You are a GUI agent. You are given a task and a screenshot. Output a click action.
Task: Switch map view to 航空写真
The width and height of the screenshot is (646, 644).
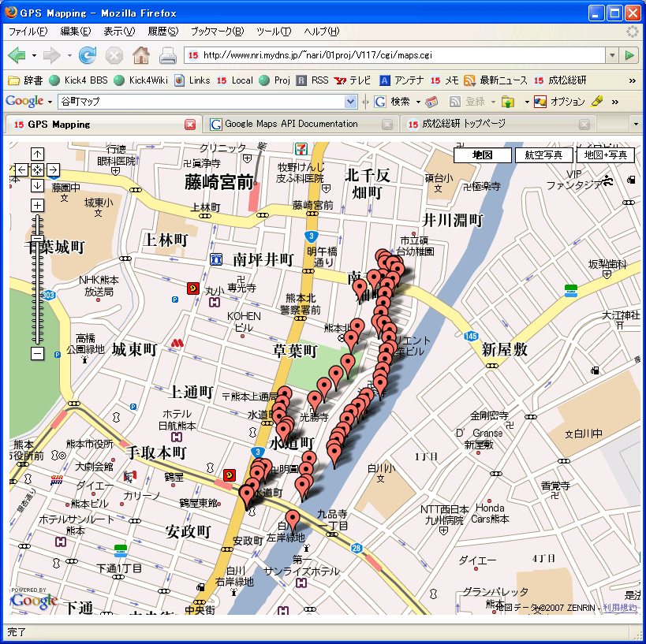[x=543, y=155]
